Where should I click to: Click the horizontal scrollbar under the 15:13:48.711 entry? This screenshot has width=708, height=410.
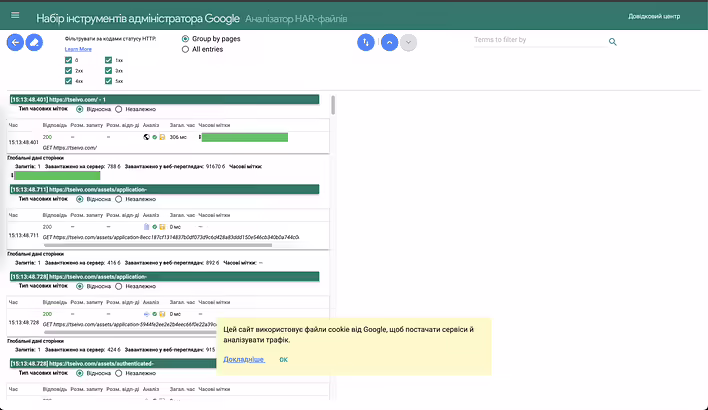click(158, 245)
